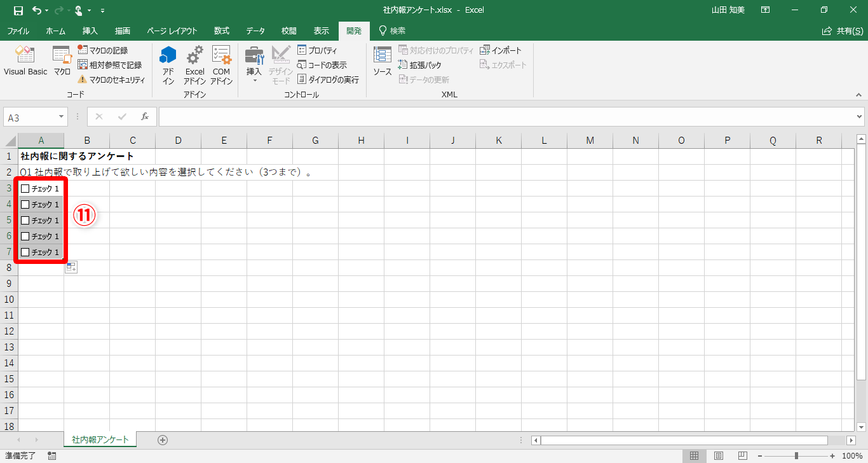Tick the checkbox in row 4
The image size is (868, 463).
[25, 204]
